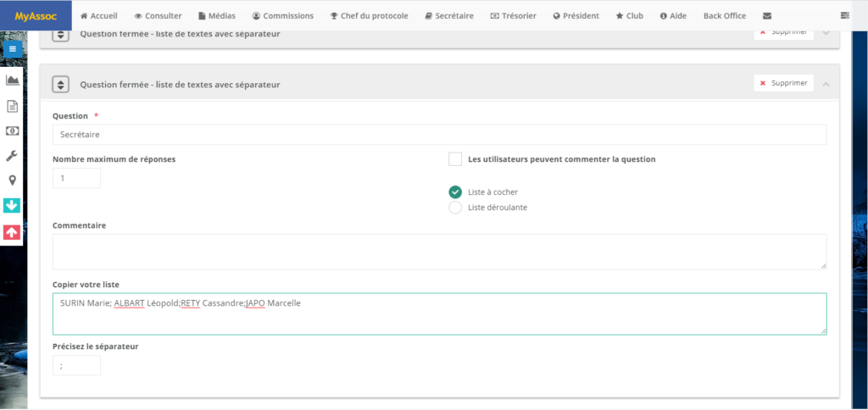Open the Commissions menu
The height and width of the screenshot is (410, 868).
coord(282,16)
